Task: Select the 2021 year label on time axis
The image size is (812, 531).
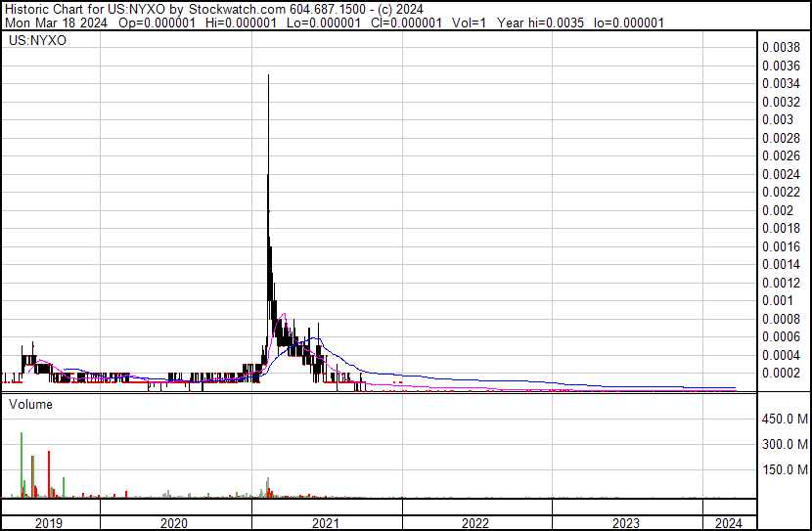Action: tap(325, 523)
